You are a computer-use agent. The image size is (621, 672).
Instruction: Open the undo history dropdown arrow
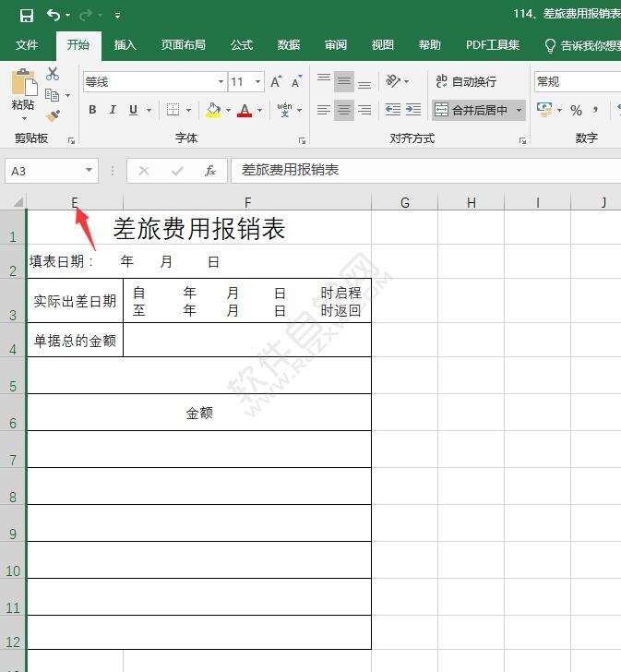tap(68, 16)
